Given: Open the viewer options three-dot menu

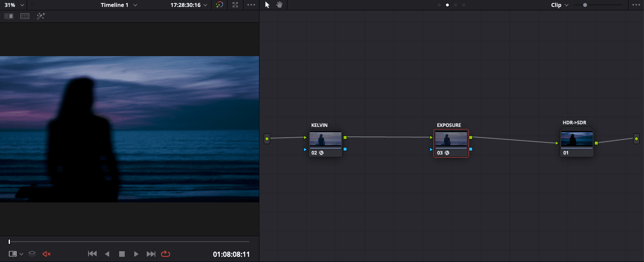Looking at the screenshot, I should pyautogui.click(x=251, y=5).
